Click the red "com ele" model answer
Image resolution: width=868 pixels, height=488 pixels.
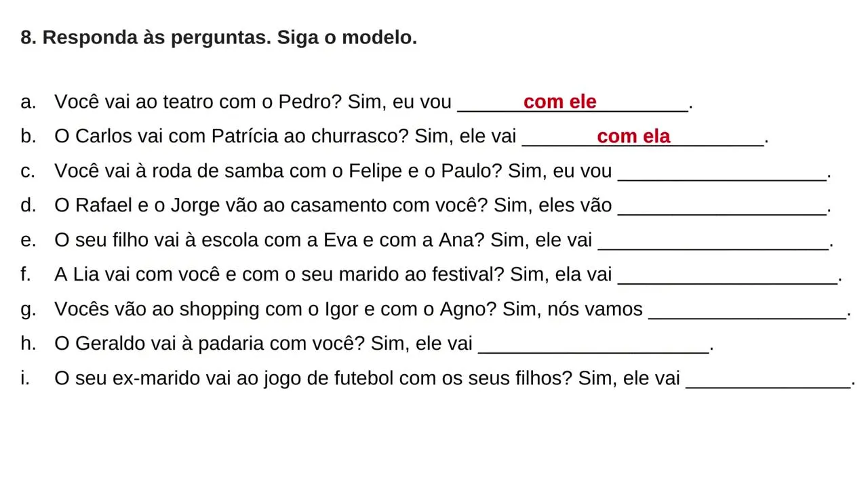coord(560,102)
